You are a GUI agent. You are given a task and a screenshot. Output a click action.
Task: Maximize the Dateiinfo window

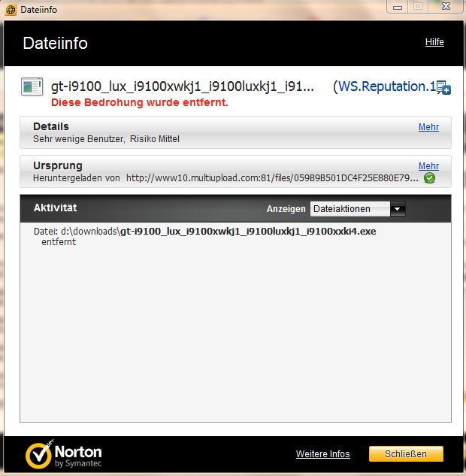(418, 6)
